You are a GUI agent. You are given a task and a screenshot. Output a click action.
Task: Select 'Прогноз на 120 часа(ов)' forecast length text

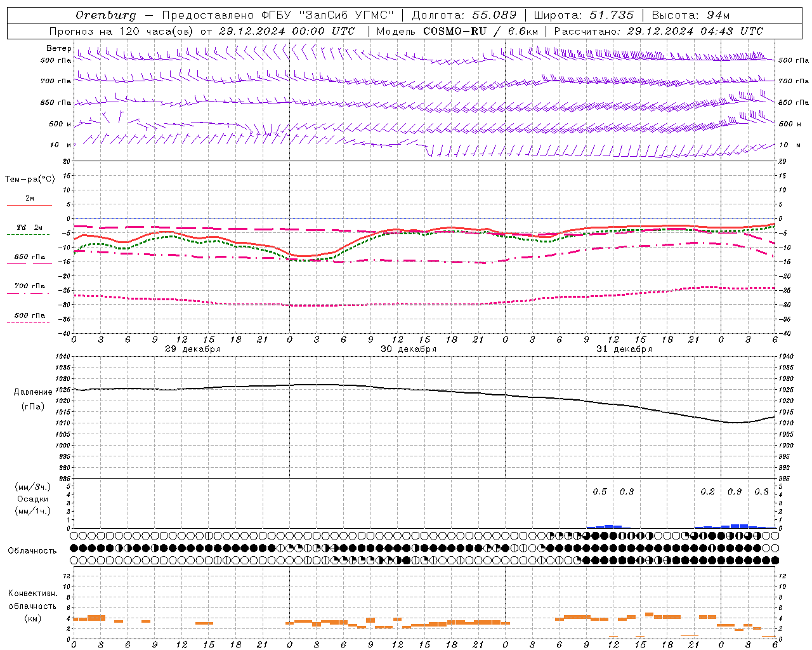coord(121,31)
